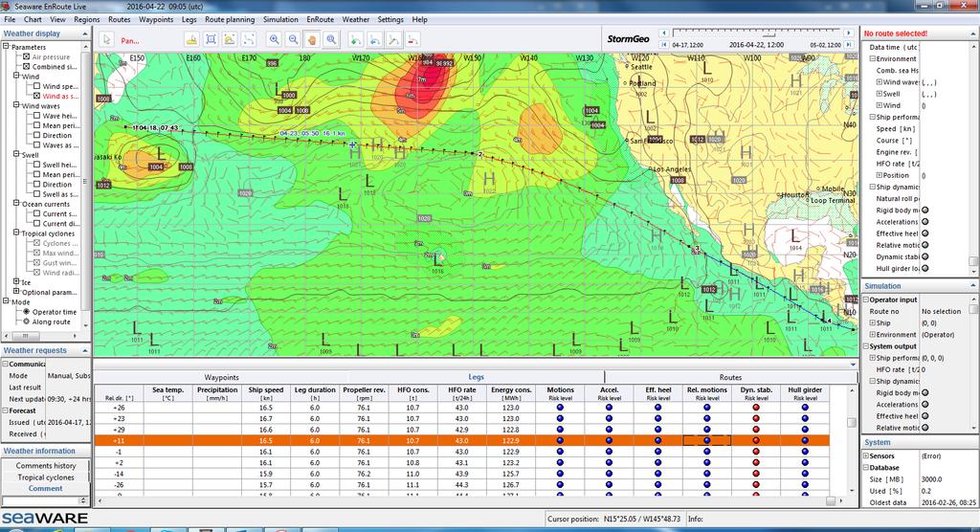The height and width of the screenshot is (532, 980).
Task: Open the Chart menu
Action: coord(33,19)
